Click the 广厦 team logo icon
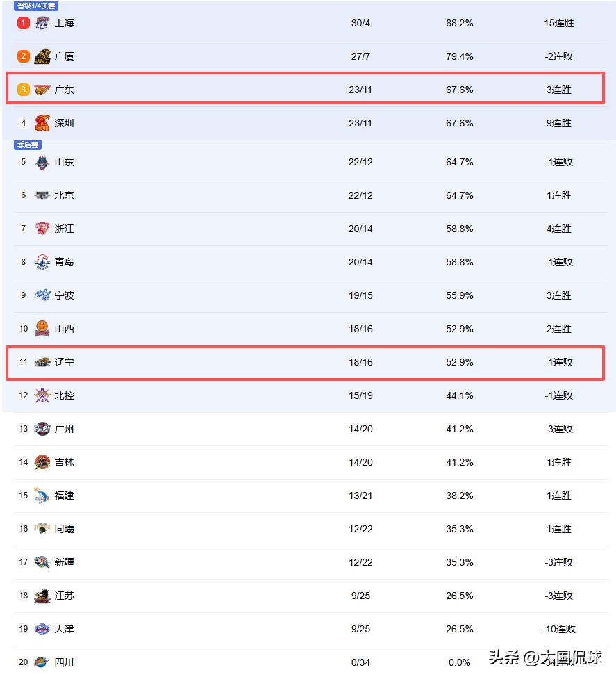 pos(42,56)
